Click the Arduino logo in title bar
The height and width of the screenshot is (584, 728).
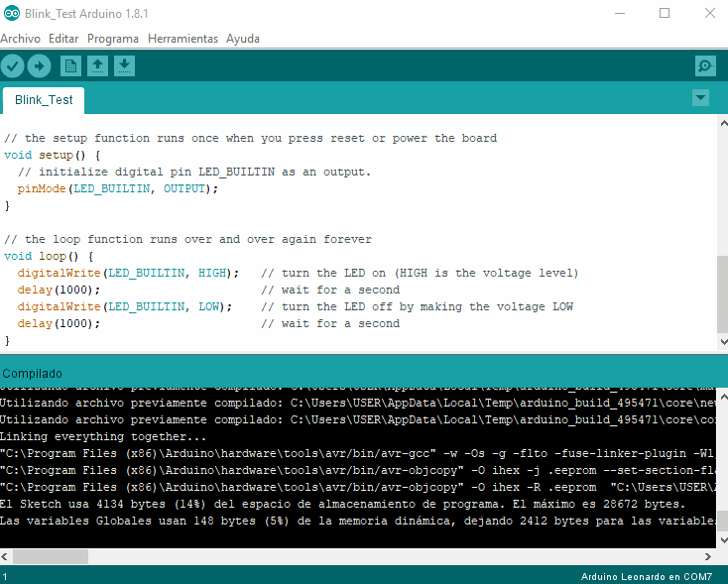[12, 14]
